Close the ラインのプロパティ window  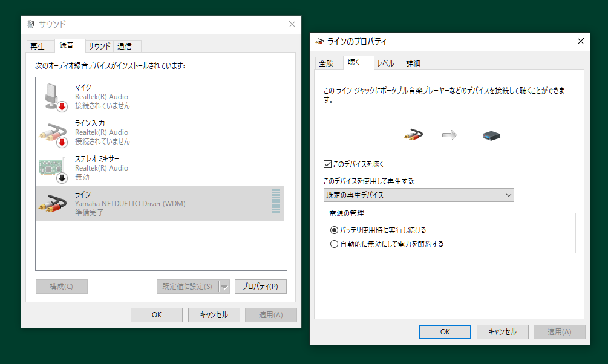pyautogui.click(x=580, y=41)
